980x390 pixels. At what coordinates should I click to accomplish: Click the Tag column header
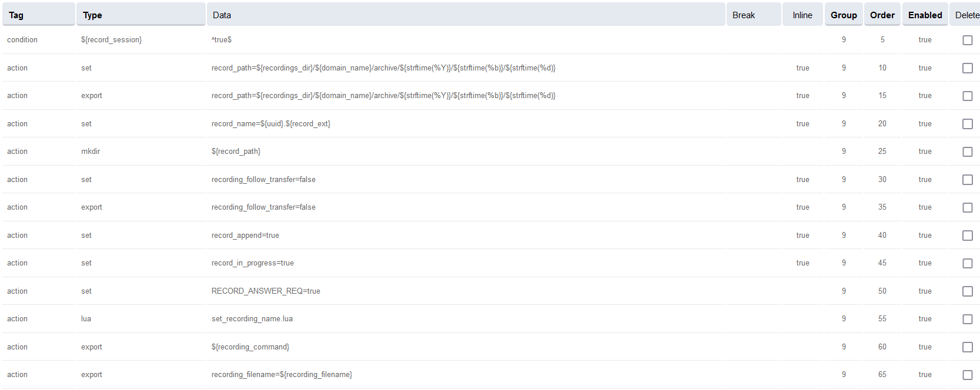click(16, 15)
